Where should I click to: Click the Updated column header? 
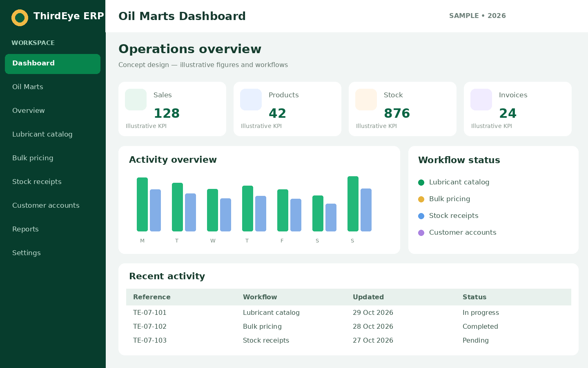[x=368, y=297]
